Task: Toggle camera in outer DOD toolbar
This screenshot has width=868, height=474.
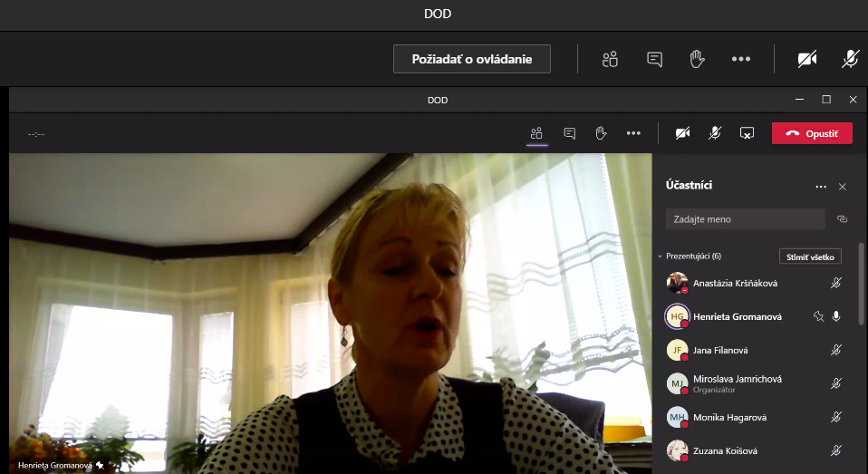Action: (x=807, y=59)
